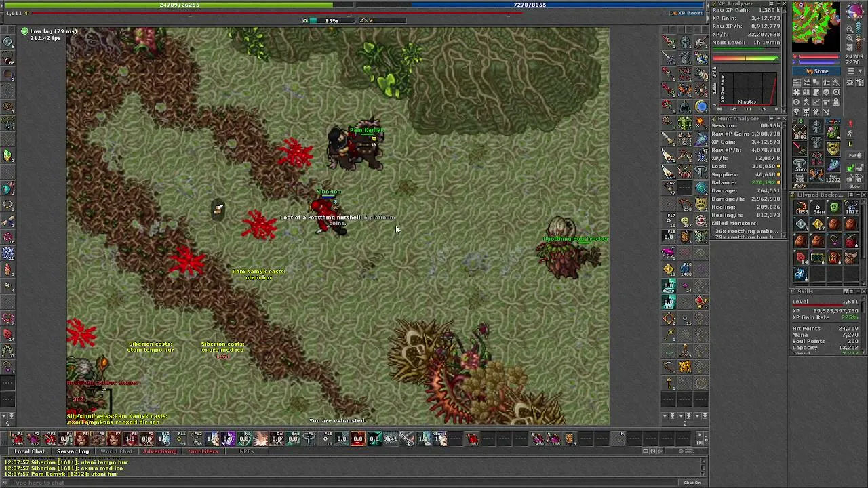Viewport: 868px width, 488px height.
Task: Select the 34m ring in Lilypad Backpack
Action: tap(817, 208)
